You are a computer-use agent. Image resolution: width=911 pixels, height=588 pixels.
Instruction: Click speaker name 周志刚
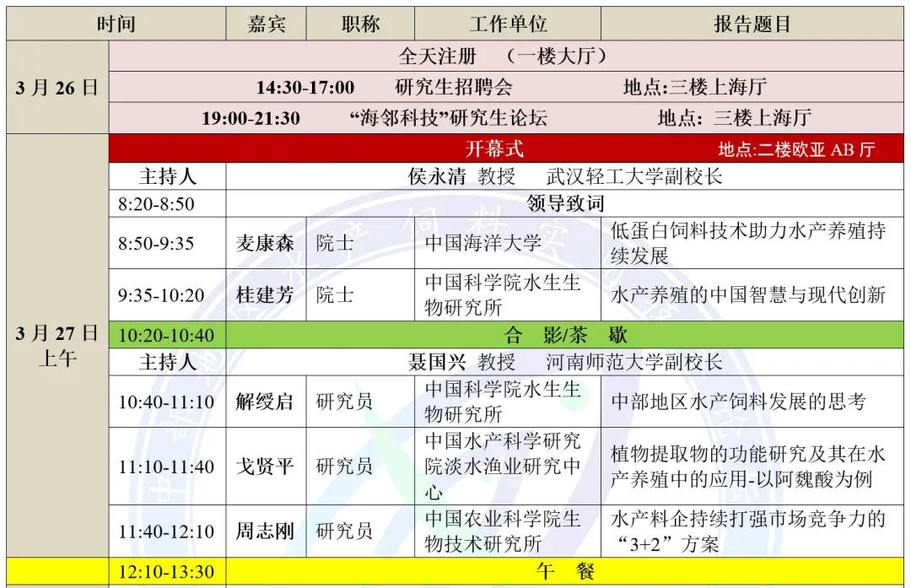click(265, 531)
